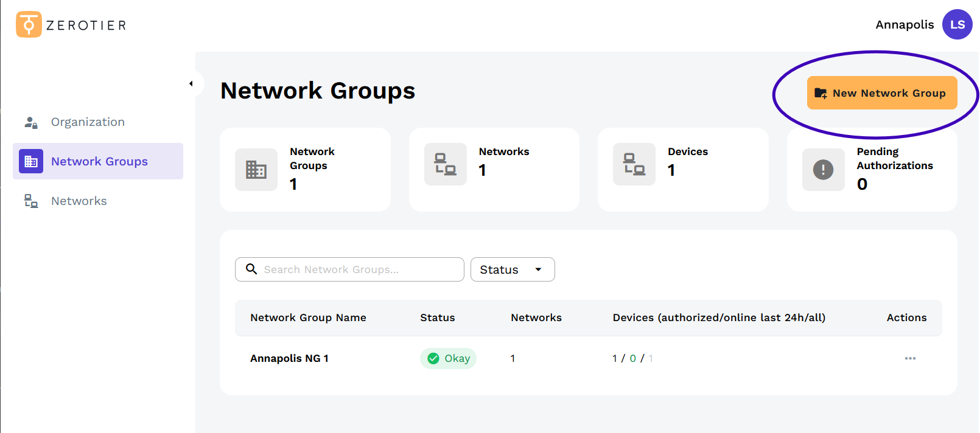Click the Networks sidebar devices icon

(31, 201)
